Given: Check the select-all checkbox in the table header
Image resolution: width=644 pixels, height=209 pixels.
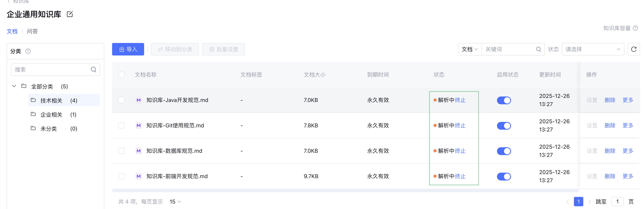Looking at the screenshot, I should [121, 74].
